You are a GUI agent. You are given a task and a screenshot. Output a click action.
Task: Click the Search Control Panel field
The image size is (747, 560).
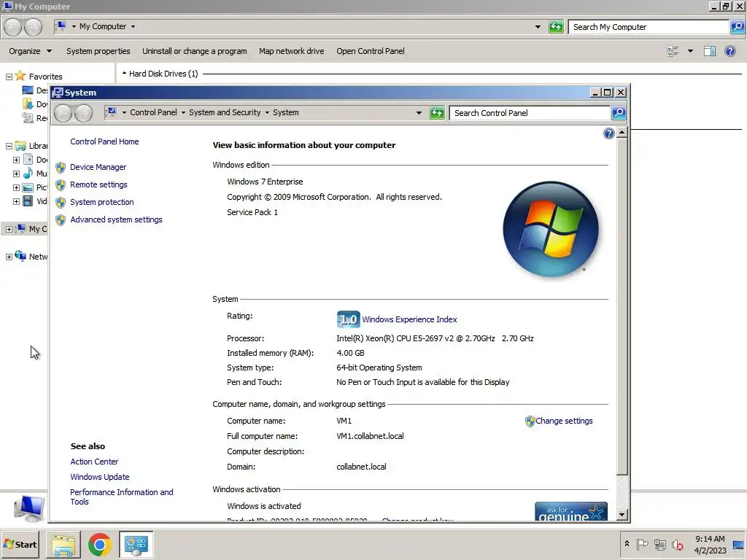[530, 113]
